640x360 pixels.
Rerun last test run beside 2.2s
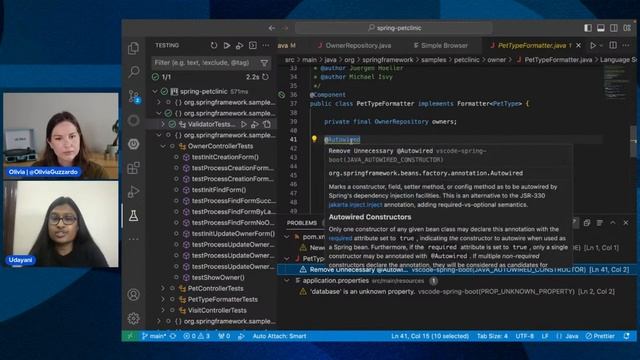click(x=265, y=77)
